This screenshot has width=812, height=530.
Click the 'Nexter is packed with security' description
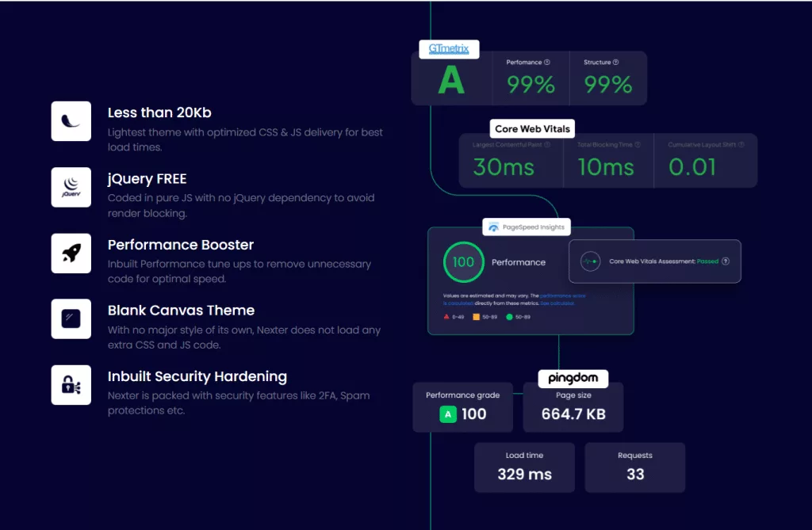click(239, 403)
